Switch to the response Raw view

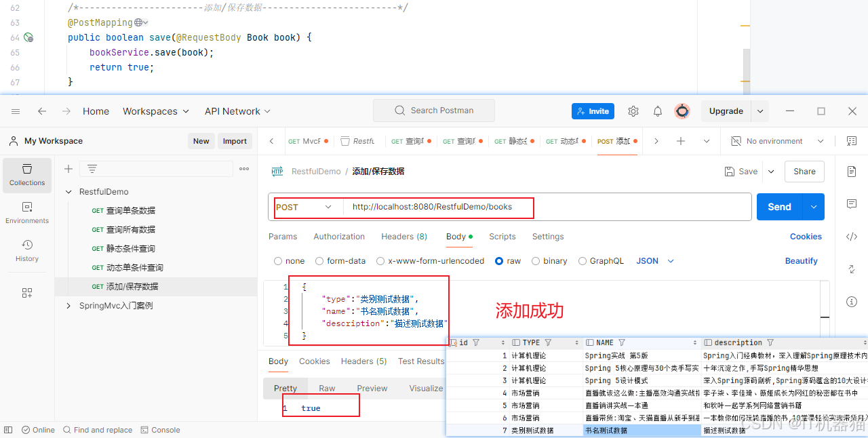[327, 389]
